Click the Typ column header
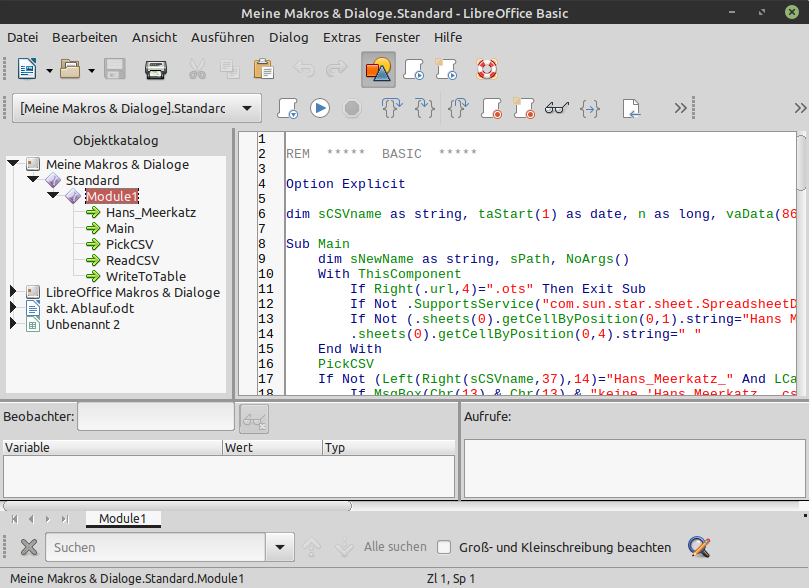The image size is (809, 588). 389,447
